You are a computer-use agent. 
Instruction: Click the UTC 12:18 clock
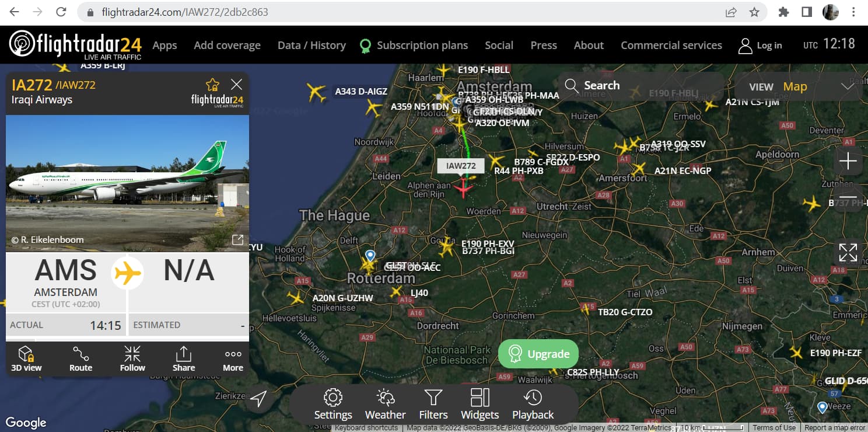click(x=829, y=44)
